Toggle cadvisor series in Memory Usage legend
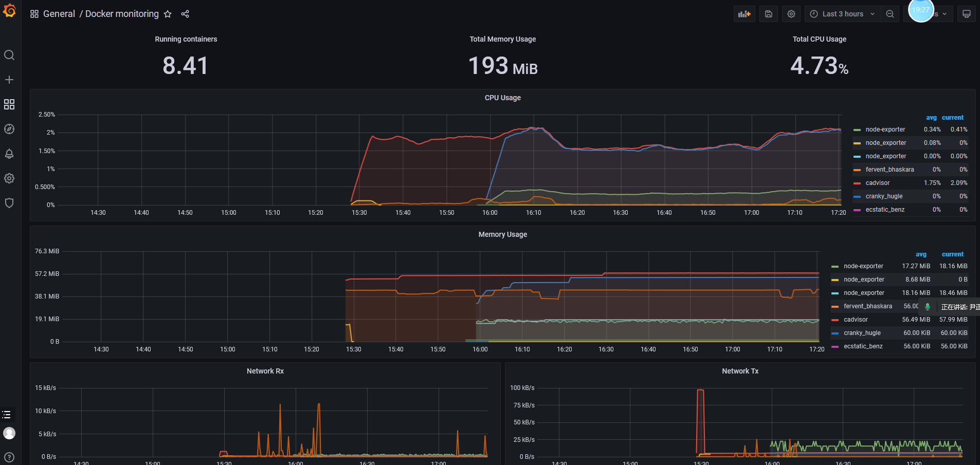The height and width of the screenshot is (465, 980). 856,320
